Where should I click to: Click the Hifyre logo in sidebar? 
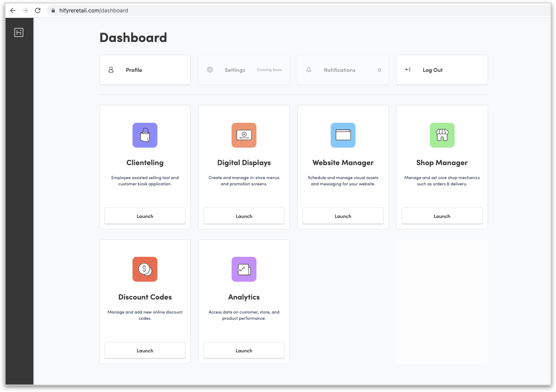coord(19,33)
